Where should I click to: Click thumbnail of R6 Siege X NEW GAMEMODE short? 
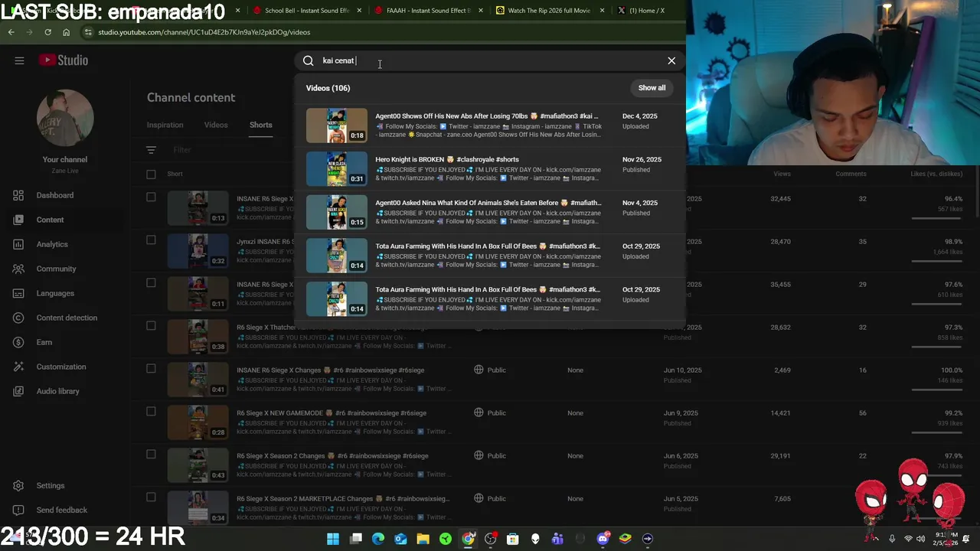[x=198, y=422]
